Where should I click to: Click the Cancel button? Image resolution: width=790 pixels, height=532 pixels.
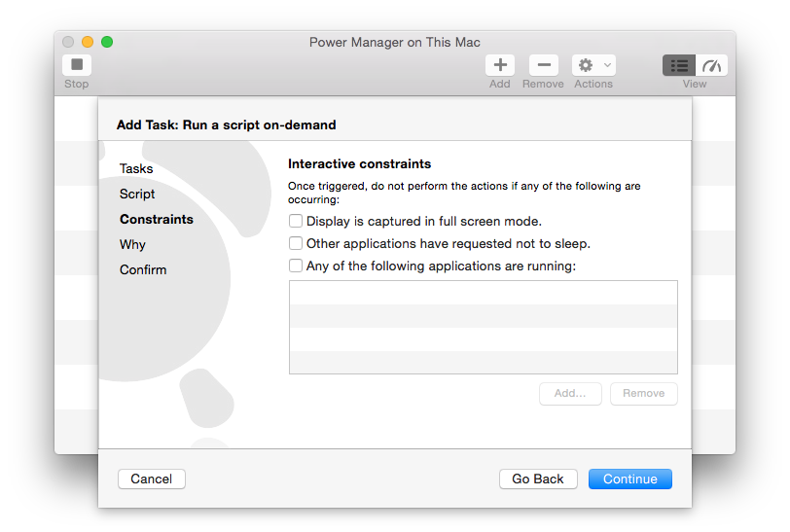(x=152, y=479)
